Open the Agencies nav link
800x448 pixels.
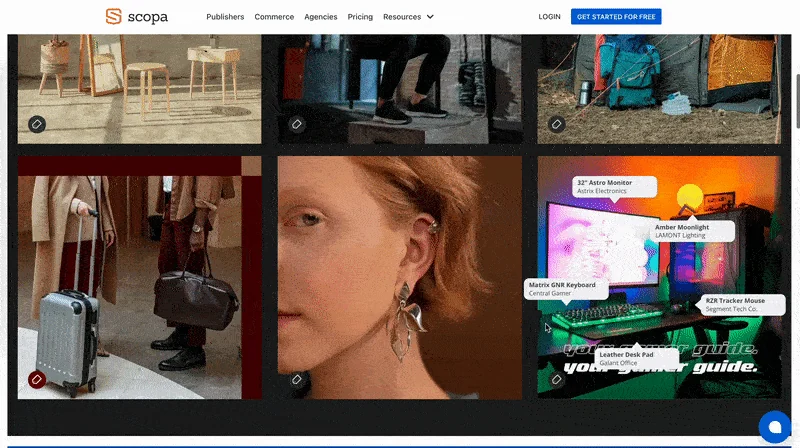320,17
